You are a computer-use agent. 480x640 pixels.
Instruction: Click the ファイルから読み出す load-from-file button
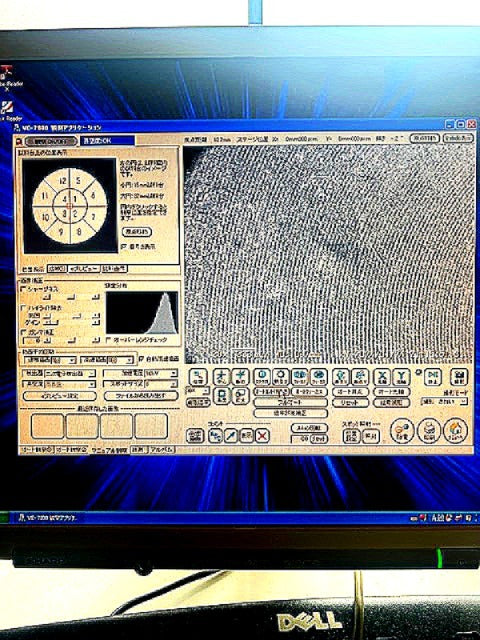[x=141, y=396]
